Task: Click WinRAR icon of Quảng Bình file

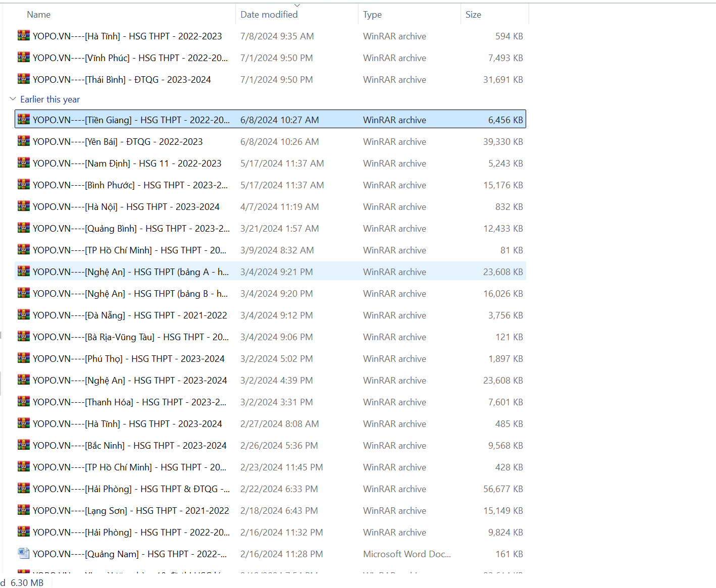Action: pyautogui.click(x=24, y=228)
